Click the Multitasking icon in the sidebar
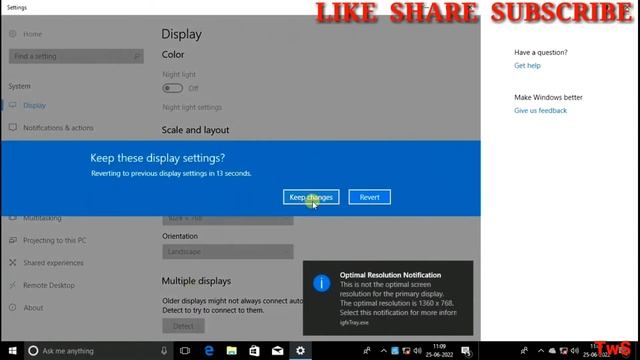Image resolution: width=640 pixels, height=360 pixels. click(x=13, y=219)
